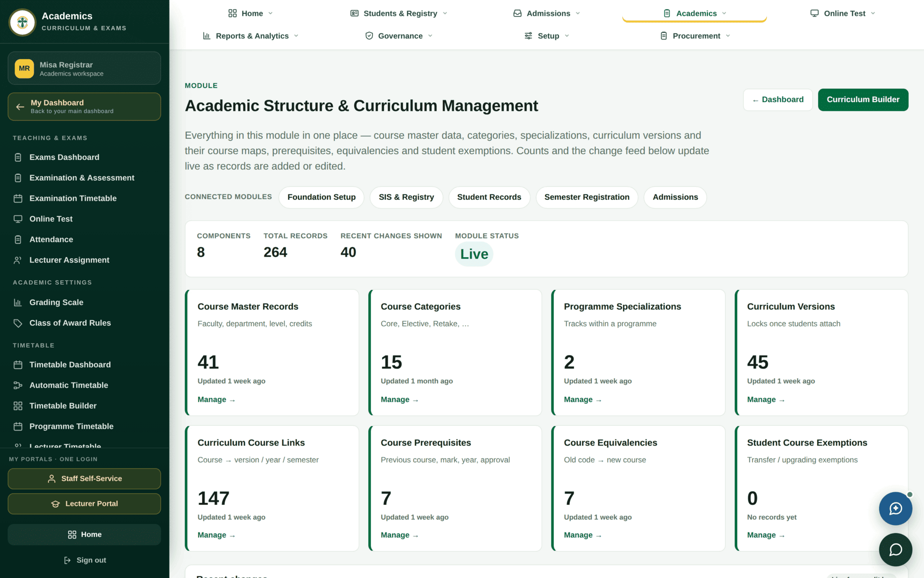Click the Home grid icon in top navigation
Screen dimensions: 924x578
click(x=232, y=13)
